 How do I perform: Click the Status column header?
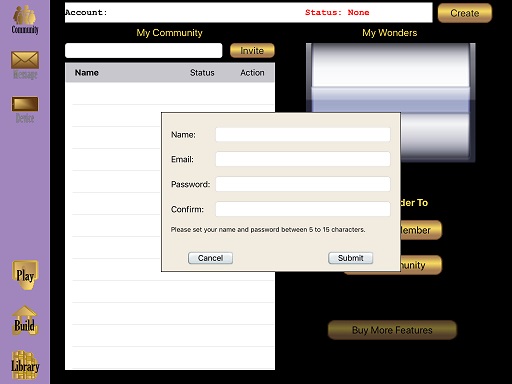click(x=202, y=73)
